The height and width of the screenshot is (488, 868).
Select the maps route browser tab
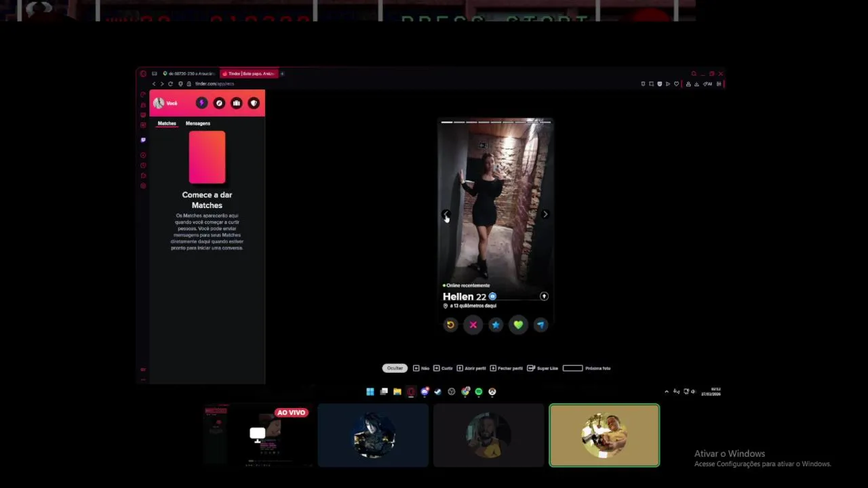click(189, 73)
